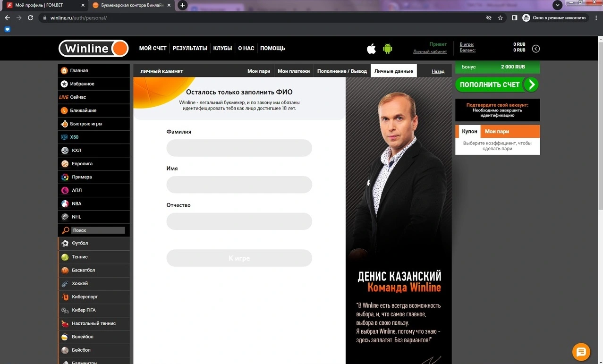Click the Футбол ball icon
603x364 pixels.
tap(65, 243)
